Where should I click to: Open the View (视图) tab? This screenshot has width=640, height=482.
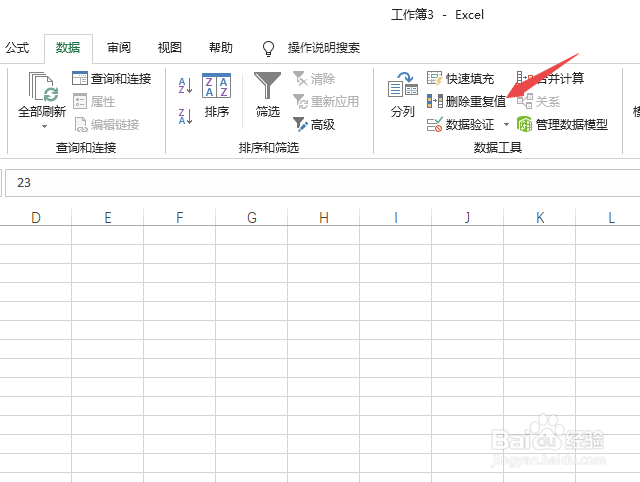(169, 48)
